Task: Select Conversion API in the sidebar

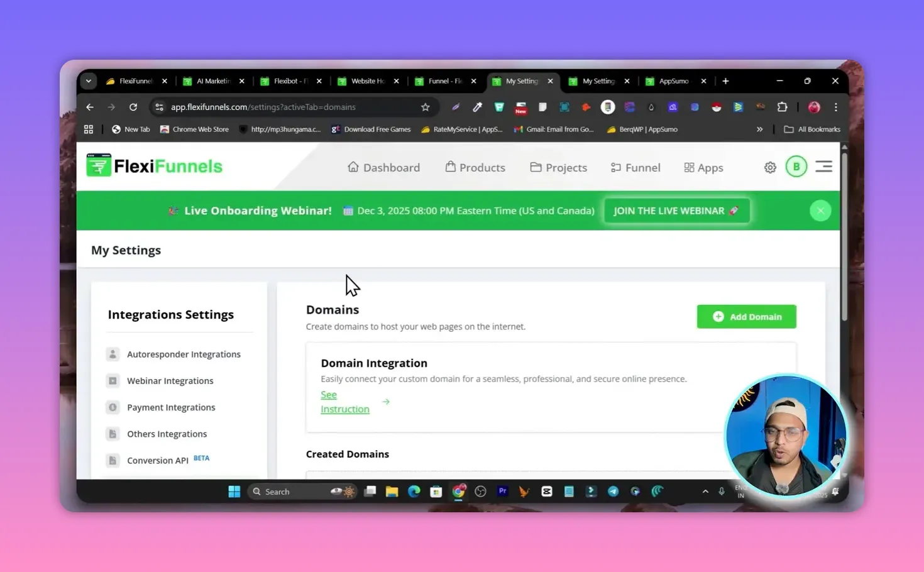Action: pos(158,460)
